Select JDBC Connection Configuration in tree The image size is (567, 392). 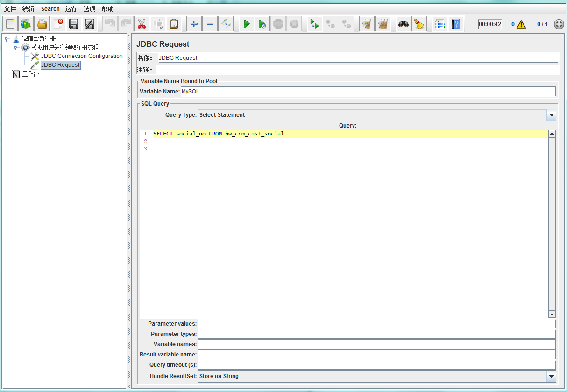click(x=82, y=56)
